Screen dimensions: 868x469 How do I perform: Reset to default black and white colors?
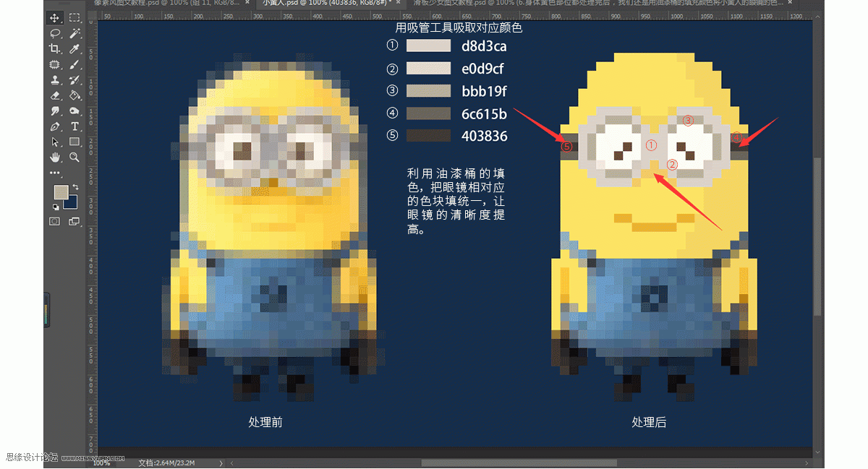[x=55, y=208]
